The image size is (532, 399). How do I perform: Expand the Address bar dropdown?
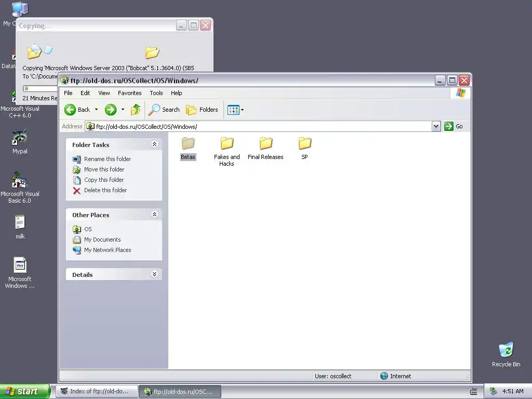(436, 127)
